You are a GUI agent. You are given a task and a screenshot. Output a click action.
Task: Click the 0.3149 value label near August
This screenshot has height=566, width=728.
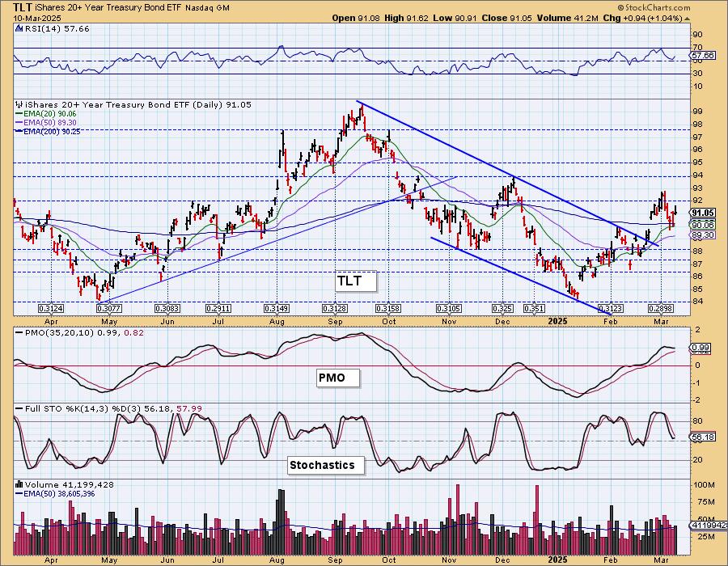pos(277,309)
